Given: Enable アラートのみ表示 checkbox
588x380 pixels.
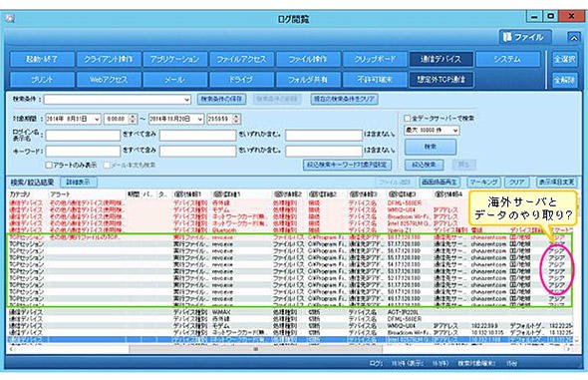Looking at the screenshot, I should (49, 165).
